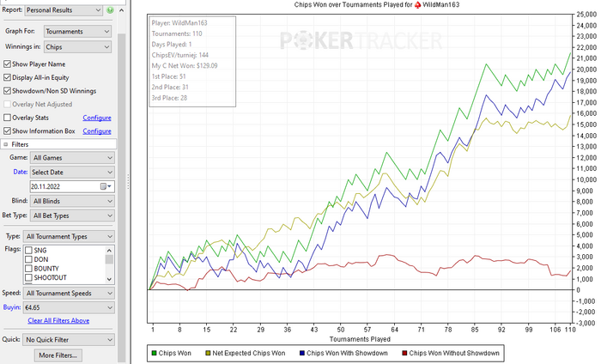Collapse the panel with the up chevron
Image resolution: width=601 pixels, height=364 pixels.
(x=121, y=10)
